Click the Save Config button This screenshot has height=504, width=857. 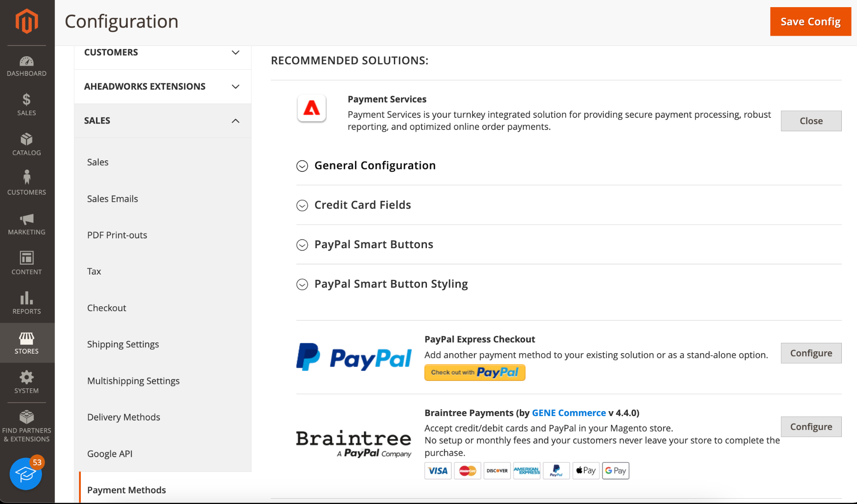pyautogui.click(x=810, y=21)
